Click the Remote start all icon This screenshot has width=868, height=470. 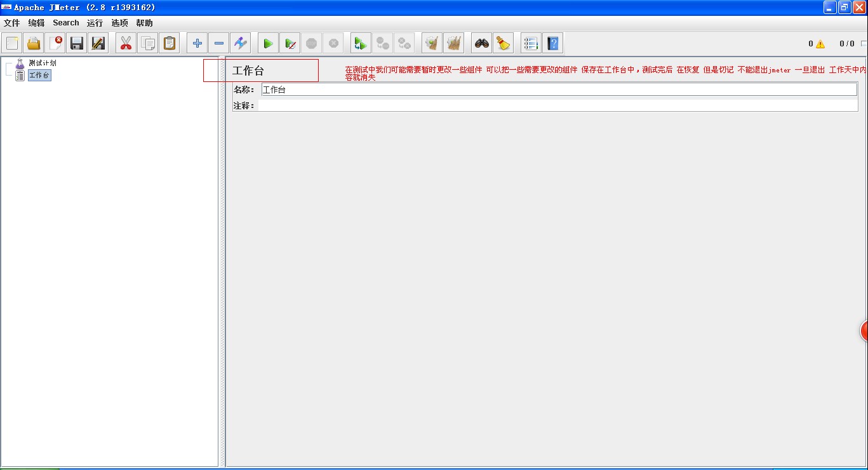(x=361, y=43)
